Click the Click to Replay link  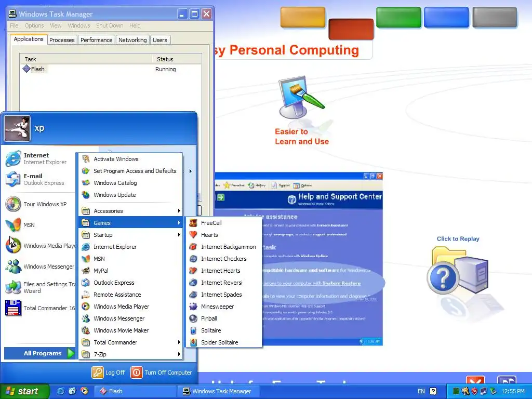[458, 239]
